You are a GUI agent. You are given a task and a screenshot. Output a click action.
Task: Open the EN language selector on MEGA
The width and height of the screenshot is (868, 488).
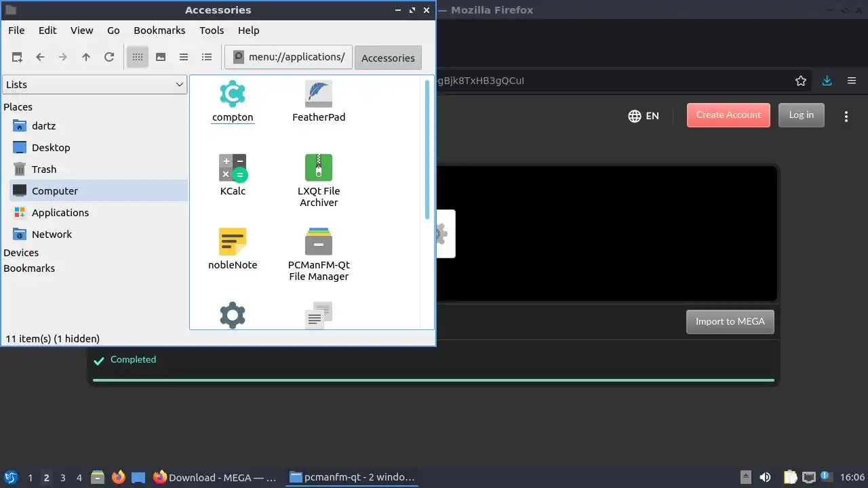644,116
